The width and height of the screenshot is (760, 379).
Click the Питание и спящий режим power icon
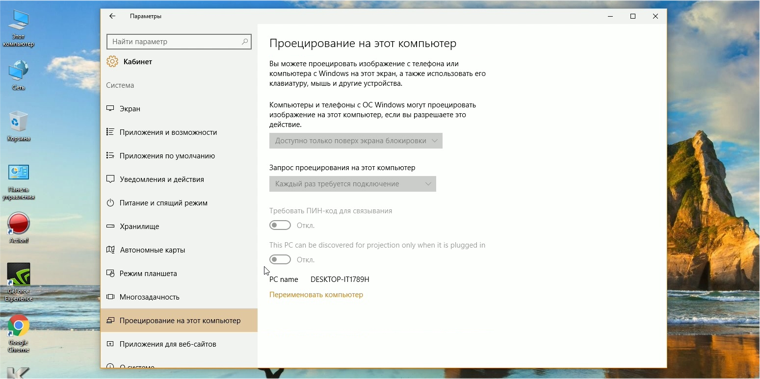click(110, 203)
